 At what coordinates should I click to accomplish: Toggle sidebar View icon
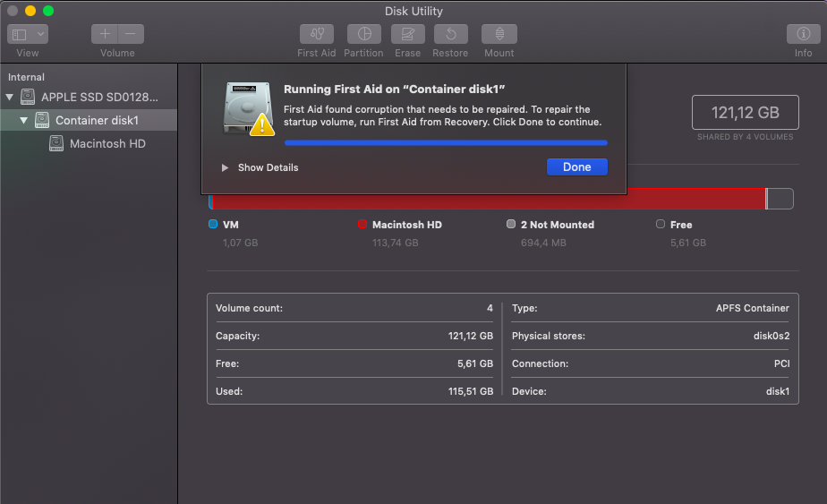click(x=20, y=34)
